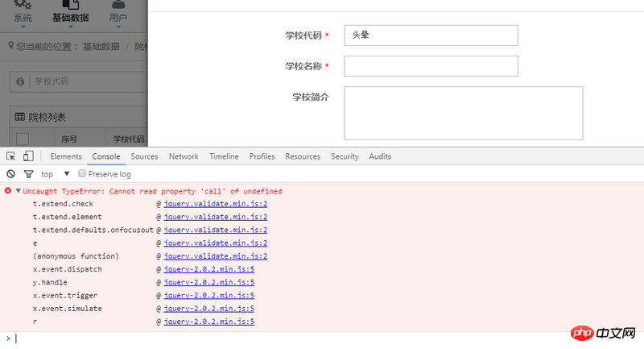Click the 院校列表 panel title
644x349 pixels.
click(47, 118)
